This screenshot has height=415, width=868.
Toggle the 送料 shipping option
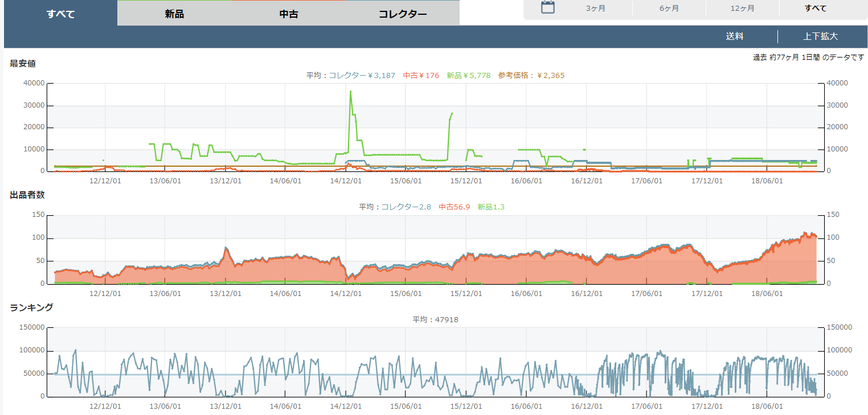click(735, 36)
